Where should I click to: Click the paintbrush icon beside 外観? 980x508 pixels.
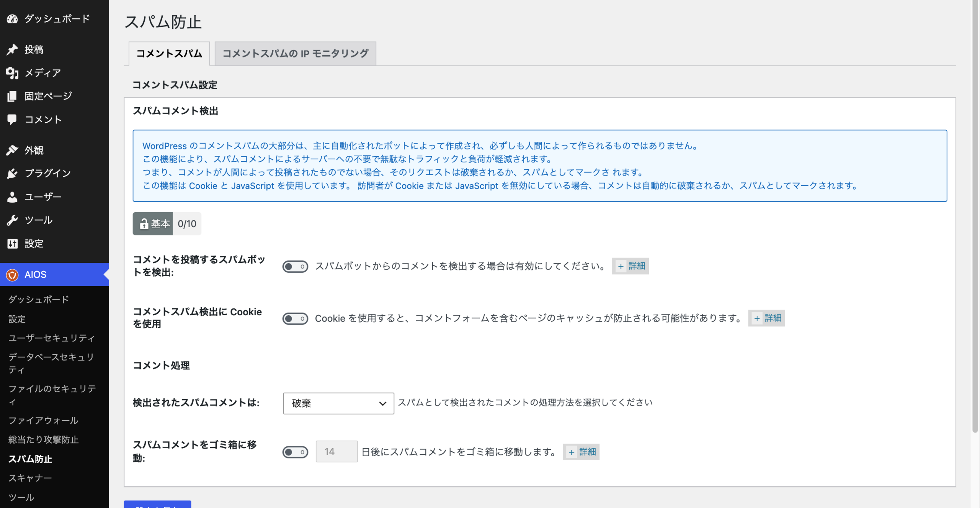(x=12, y=150)
